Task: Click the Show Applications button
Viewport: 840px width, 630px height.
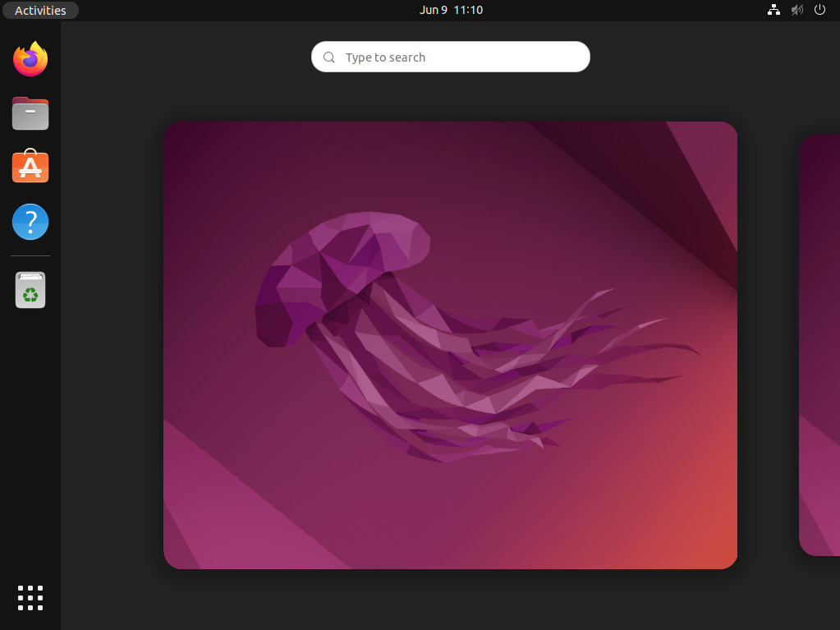Action: 30,597
